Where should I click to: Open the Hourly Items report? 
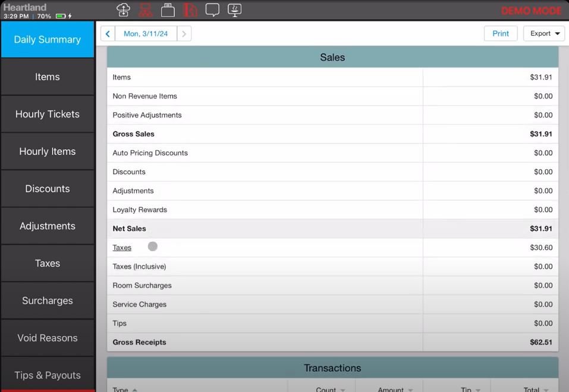point(48,151)
